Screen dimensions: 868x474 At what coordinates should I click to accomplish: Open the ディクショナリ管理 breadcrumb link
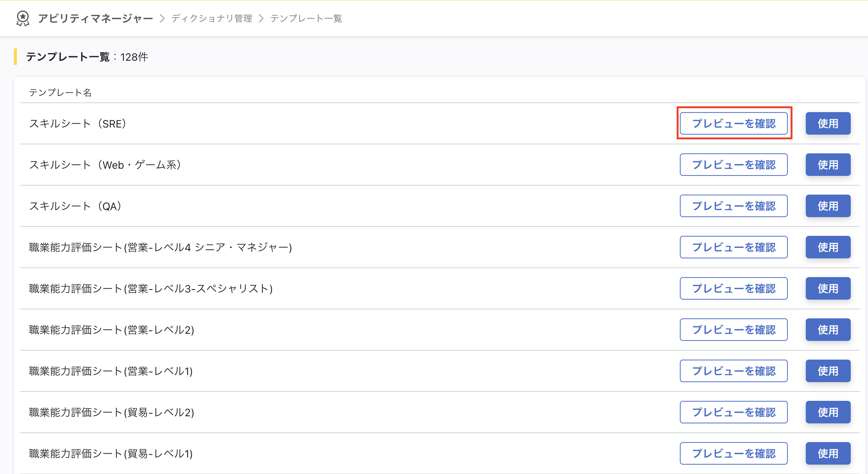pyautogui.click(x=212, y=18)
